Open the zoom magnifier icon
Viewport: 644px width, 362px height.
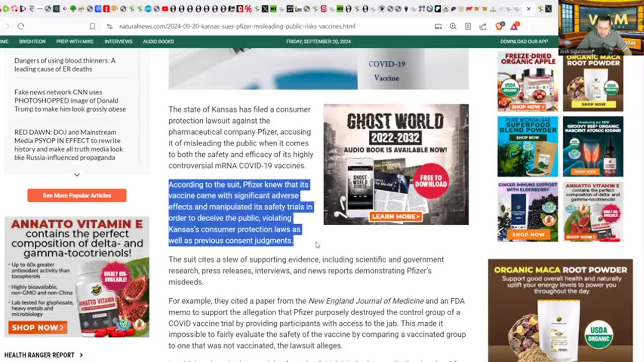click(453, 26)
